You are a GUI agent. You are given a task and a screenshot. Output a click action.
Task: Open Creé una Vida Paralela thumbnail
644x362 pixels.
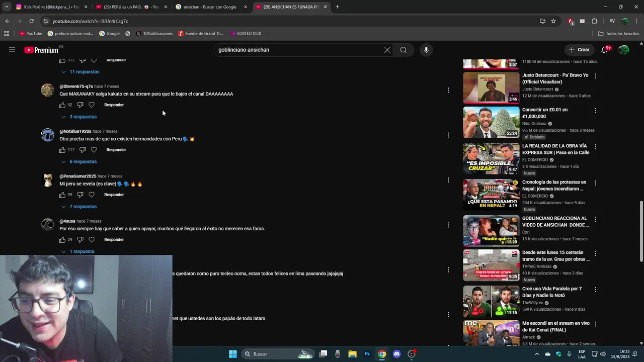point(491,301)
